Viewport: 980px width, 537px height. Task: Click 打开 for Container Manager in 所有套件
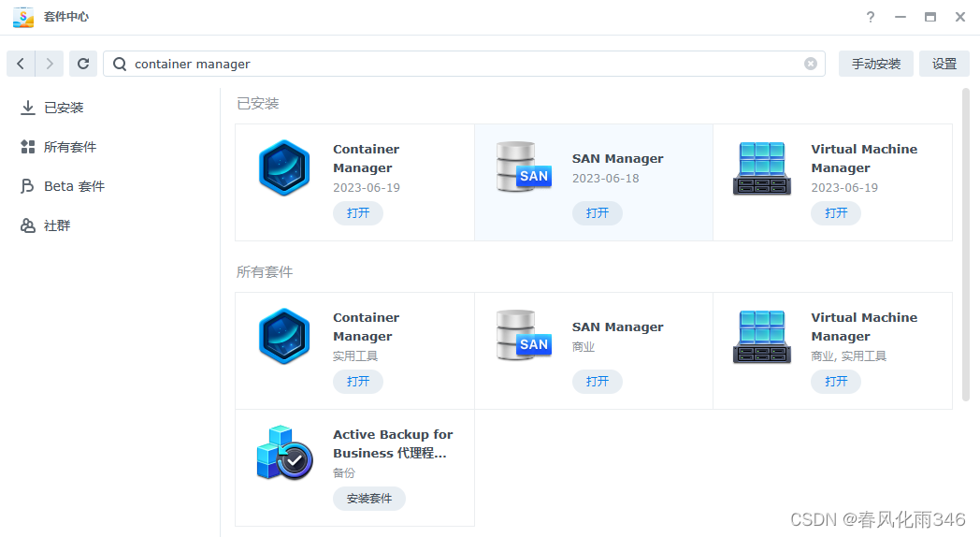pyautogui.click(x=358, y=382)
